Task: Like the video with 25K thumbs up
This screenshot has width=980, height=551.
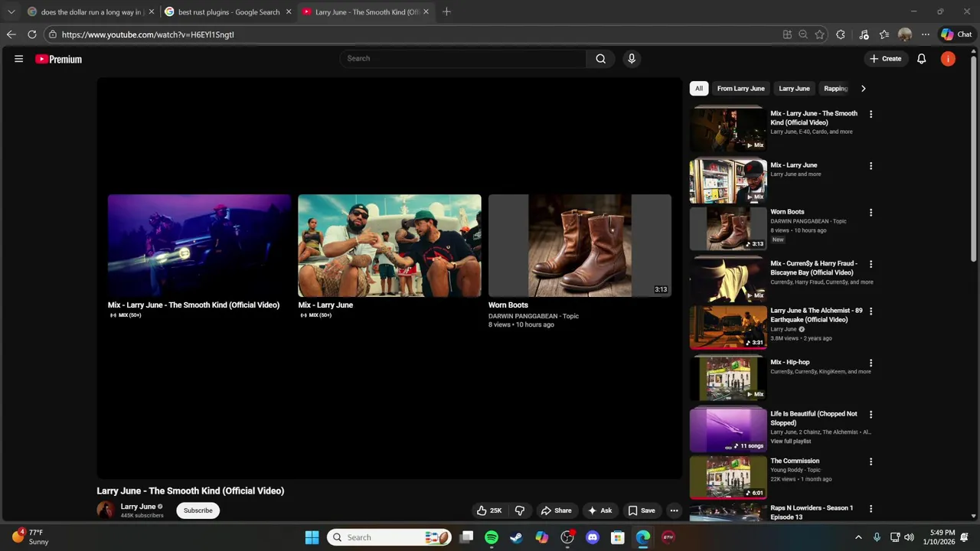Action: point(488,510)
